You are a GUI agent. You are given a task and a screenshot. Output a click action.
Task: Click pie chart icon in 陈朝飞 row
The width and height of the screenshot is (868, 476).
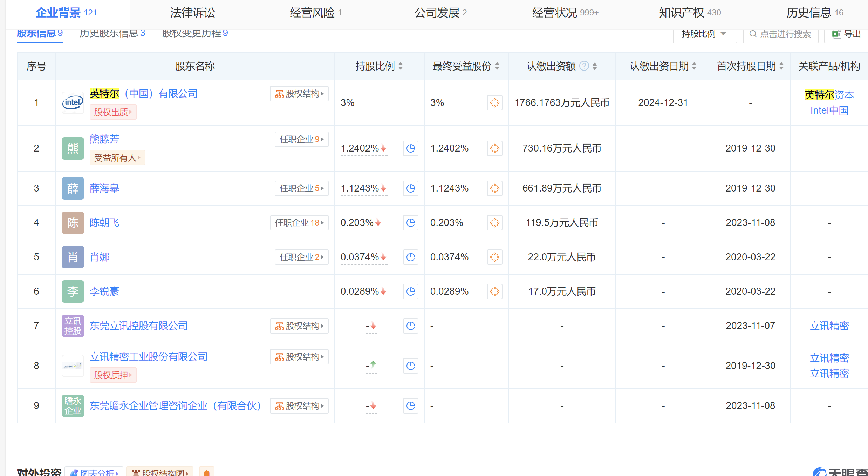pyautogui.click(x=410, y=223)
